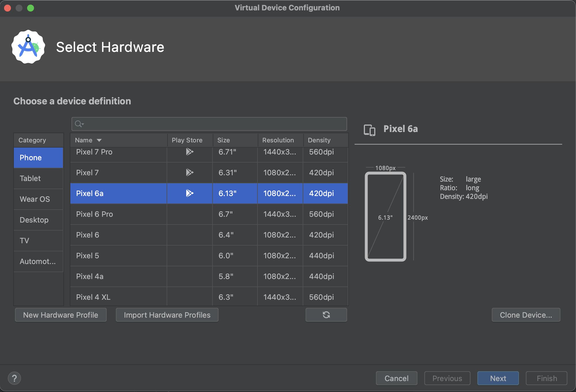This screenshot has width=576, height=392.
Task: Click the Play Store icon in Pixel 6a row
Action: tap(189, 193)
